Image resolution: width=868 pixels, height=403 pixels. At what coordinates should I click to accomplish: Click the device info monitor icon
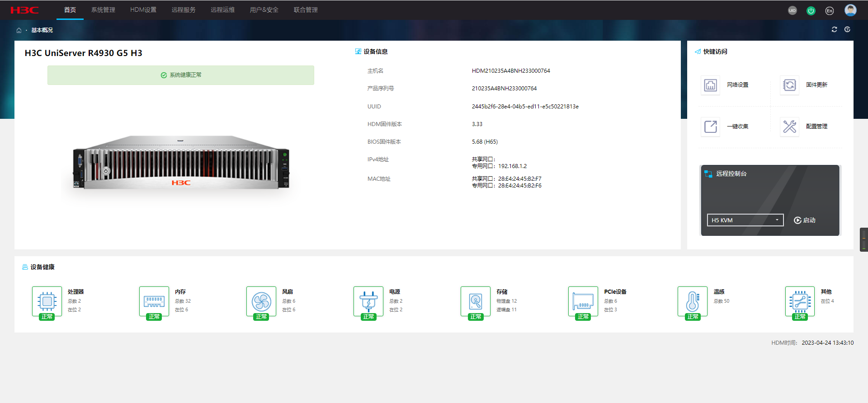tap(358, 52)
